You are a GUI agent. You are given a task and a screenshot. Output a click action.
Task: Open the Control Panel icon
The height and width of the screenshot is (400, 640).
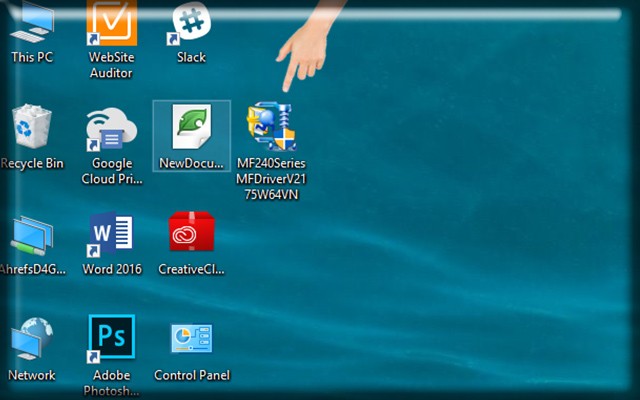pyautogui.click(x=191, y=338)
